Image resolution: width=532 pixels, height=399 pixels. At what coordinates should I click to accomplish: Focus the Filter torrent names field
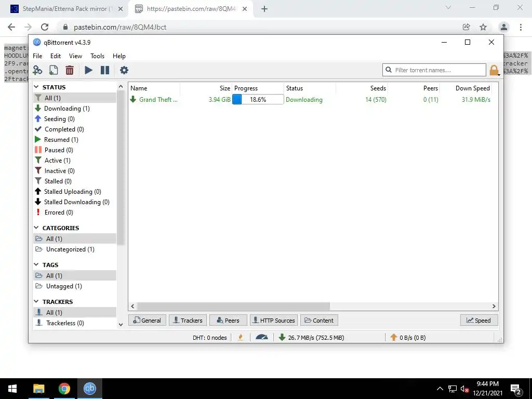[x=434, y=70]
